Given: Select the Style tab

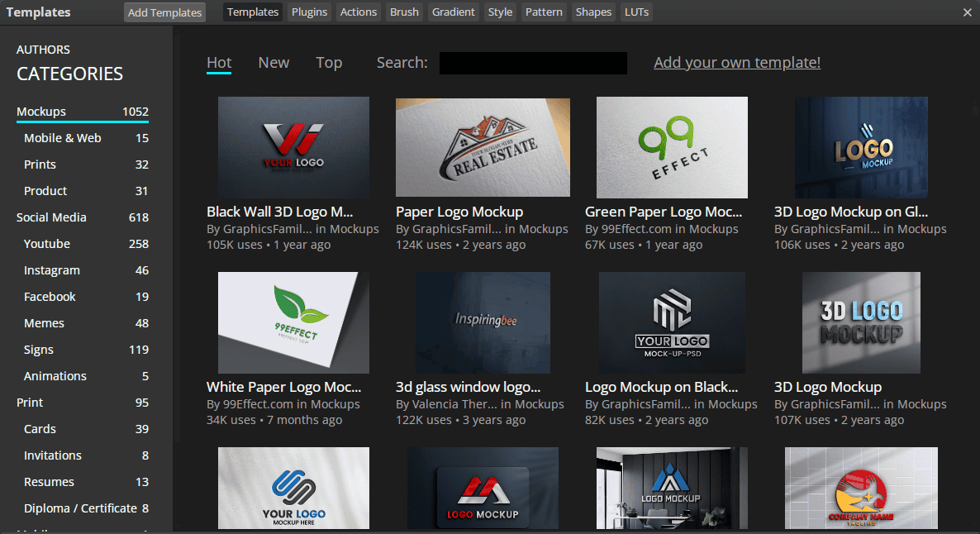Looking at the screenshot, I should (x=500, y=12).
